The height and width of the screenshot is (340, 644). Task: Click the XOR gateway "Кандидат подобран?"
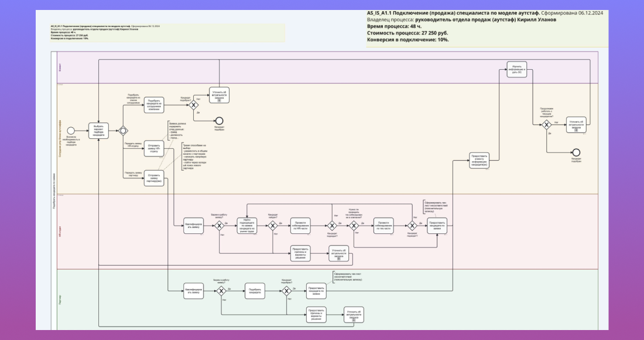pyautogui.click(x=193, y=104)
